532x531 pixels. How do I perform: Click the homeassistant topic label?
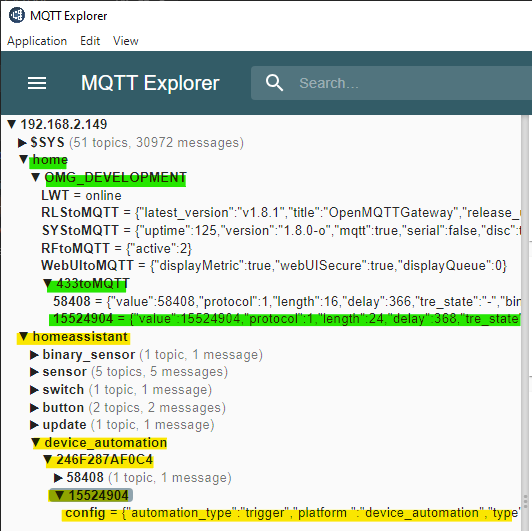tap(80, 337)
